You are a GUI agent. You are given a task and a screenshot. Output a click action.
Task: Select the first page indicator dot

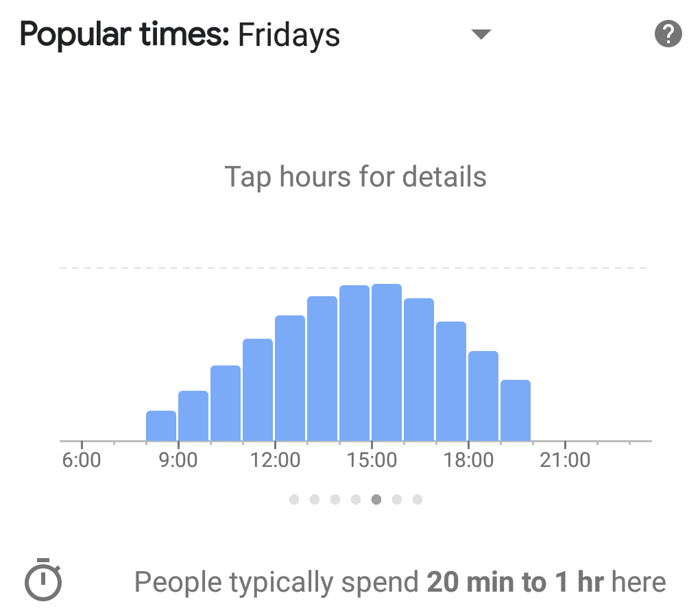[x=294, y=500]
